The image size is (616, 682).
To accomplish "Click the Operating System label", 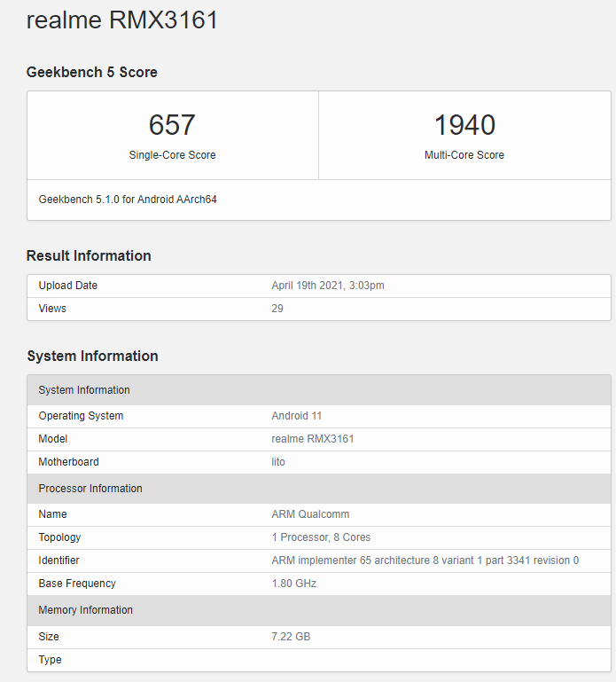I will [81, 416].
